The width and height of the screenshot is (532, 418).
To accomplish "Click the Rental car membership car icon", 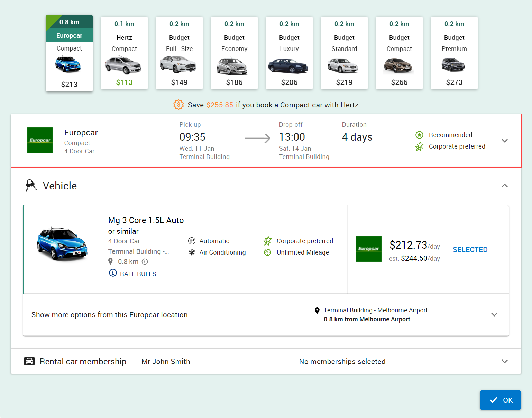I will (x=29, y=361).
